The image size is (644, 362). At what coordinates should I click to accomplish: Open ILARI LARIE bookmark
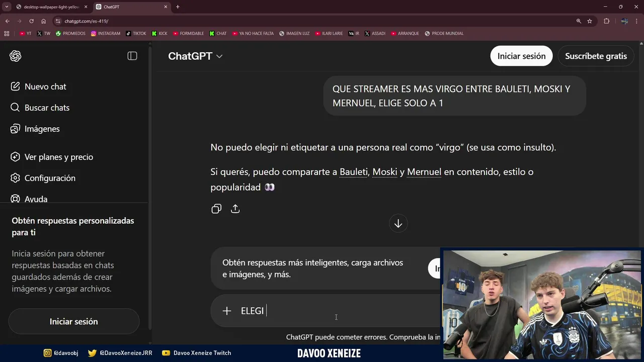click(x=330, y=34)
